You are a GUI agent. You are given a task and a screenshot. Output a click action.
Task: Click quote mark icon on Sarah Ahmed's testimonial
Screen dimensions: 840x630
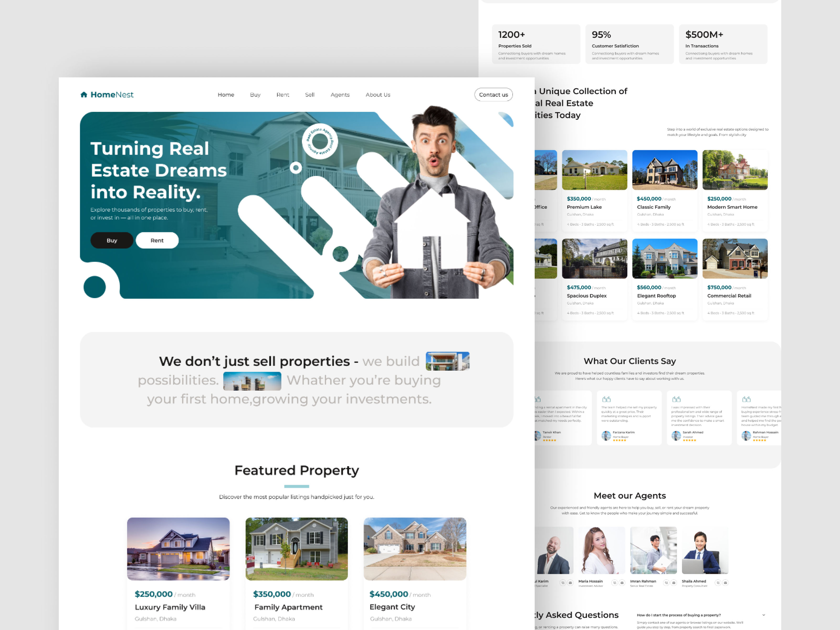(676, 399)
